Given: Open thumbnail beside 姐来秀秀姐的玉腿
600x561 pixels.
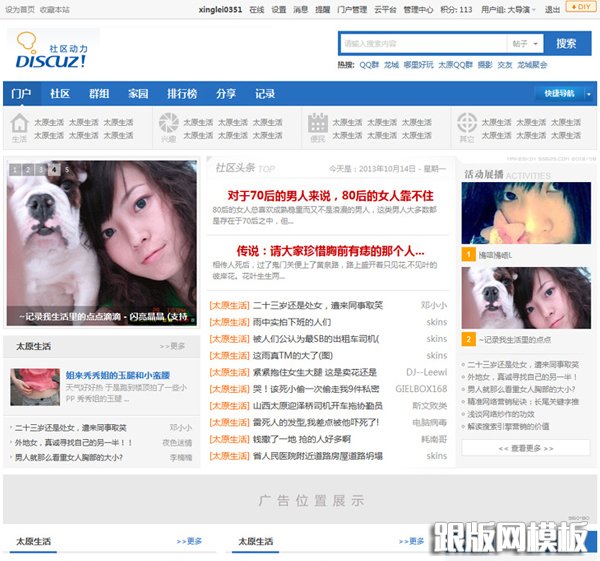Looking at the screenshot, I should (x=35, y=387).
